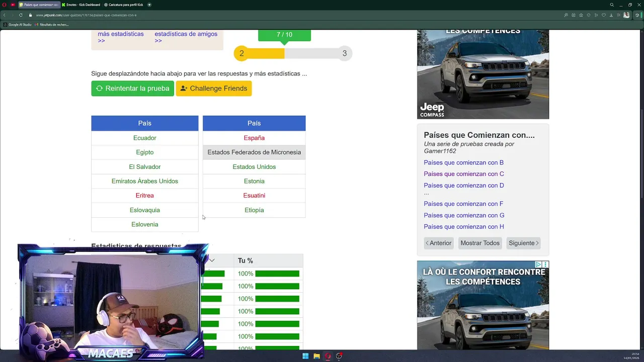Image resolution: width=644 pixels, height=362 pixels.
Task: Switch to the Países que comienzan tab
Action: point(39,5)
